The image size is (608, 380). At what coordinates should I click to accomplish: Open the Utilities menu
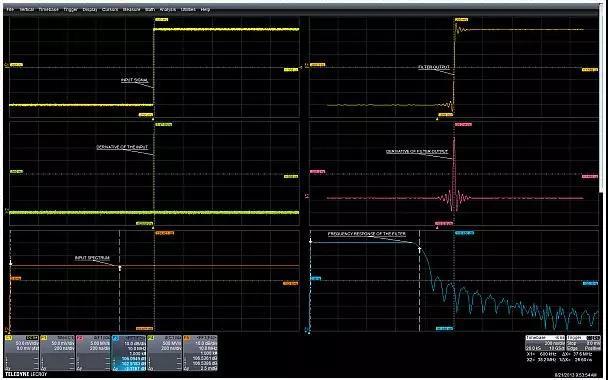point(188,9)
